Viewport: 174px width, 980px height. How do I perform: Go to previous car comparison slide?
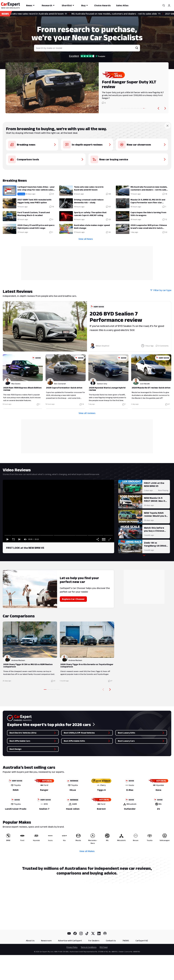click(103, 689)
